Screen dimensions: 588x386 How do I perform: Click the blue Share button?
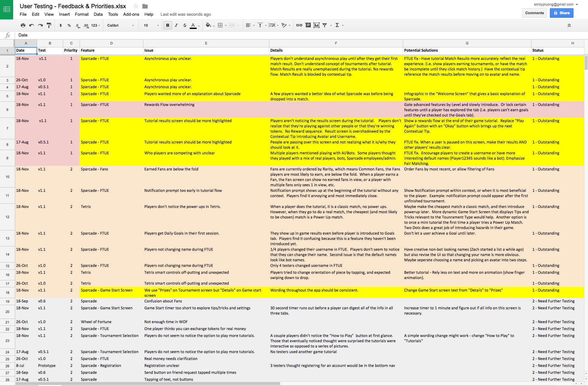[561, 13]
